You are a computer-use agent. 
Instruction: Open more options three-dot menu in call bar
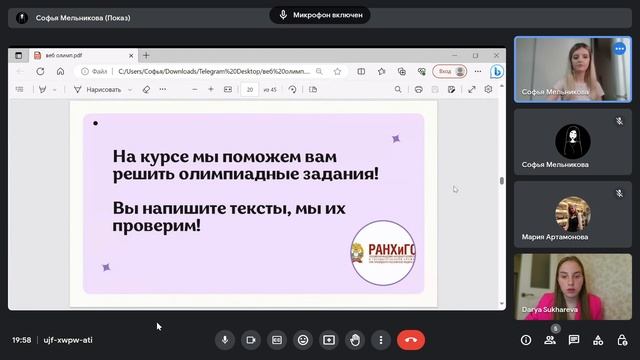tap(381, 340)
